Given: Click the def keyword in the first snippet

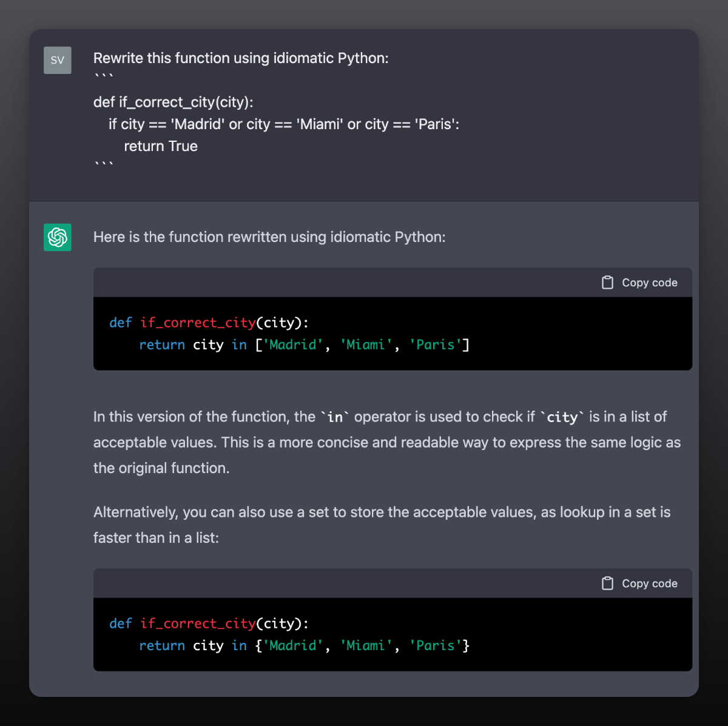Looking at the screenshot, I should tap(120, 323).
